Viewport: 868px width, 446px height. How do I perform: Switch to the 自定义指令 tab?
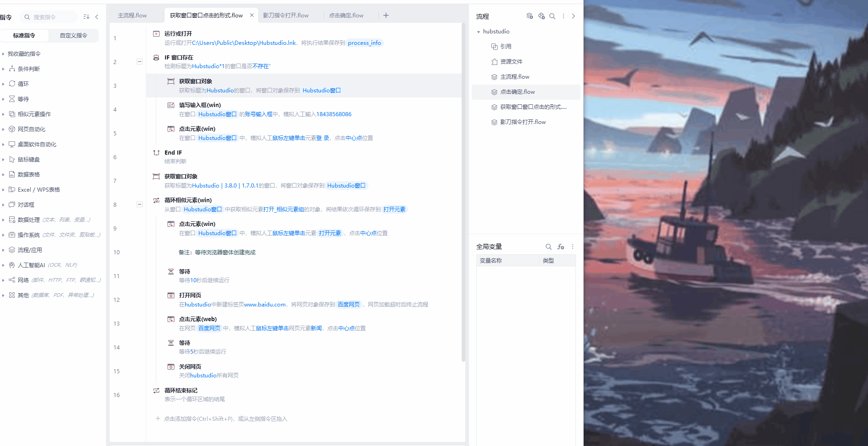74,35
